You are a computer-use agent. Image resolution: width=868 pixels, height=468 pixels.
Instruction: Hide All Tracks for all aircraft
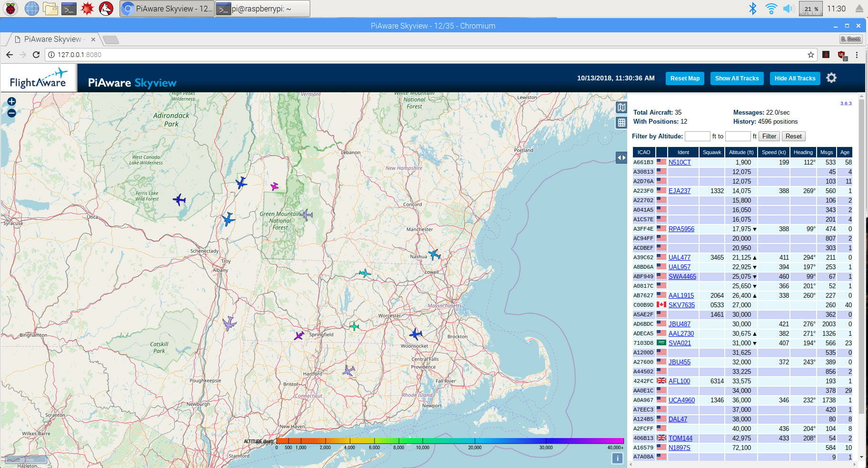point(795,78)
